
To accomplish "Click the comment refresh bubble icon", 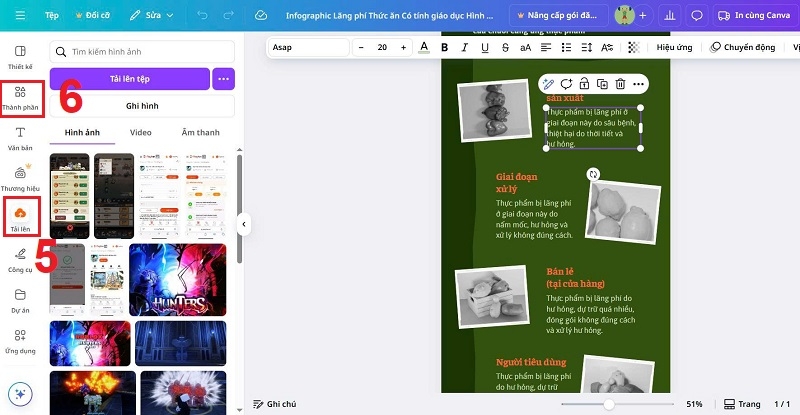I will 566,84.
